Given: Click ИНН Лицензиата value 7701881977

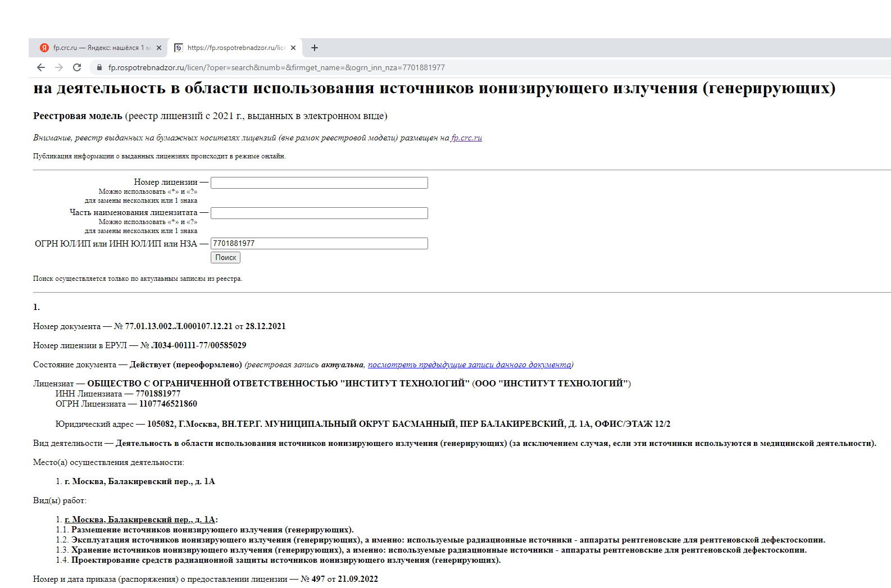Looking at the screenshot, I should point(158,394).
